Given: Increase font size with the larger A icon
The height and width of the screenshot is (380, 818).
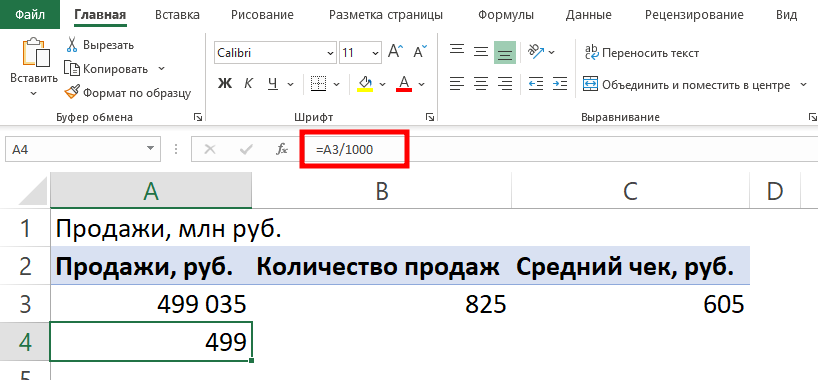Looking at the screenshot, I should 395,52.
